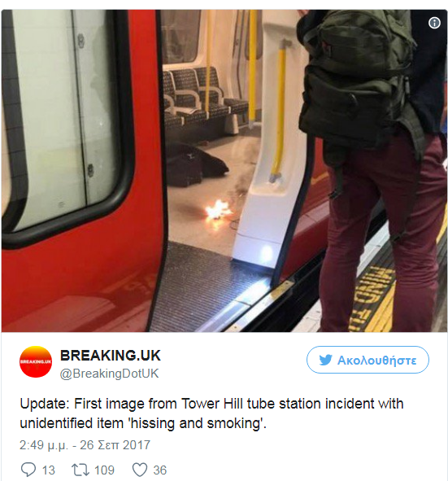The width and height of the screenshot is (448, 481).
Task: Click the flame on the train floor in the photo
Action: [219, 212]
